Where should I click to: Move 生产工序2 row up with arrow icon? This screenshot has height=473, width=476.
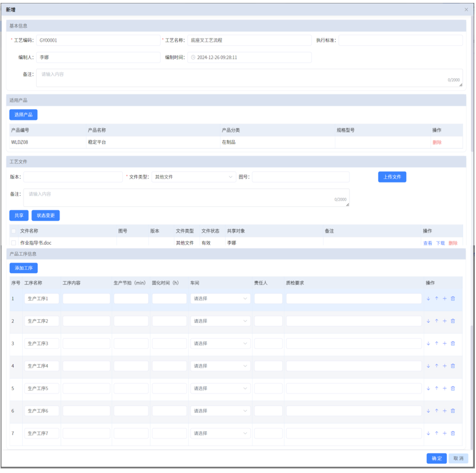tap(436, 321)
